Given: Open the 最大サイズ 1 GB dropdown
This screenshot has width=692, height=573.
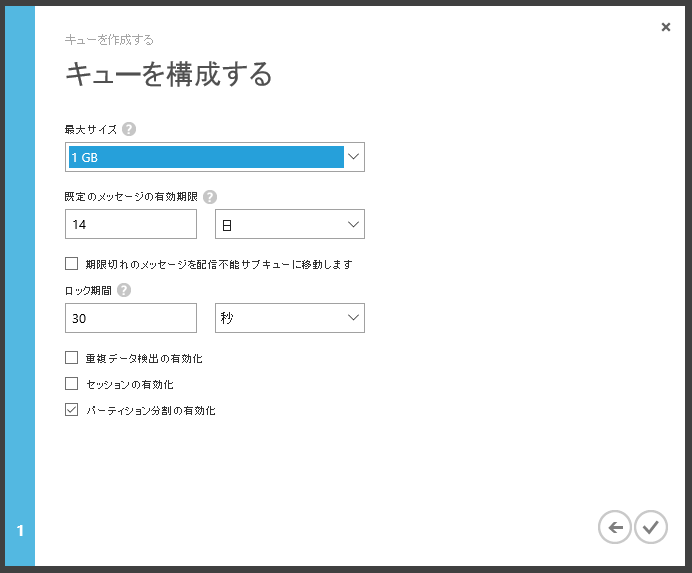Looking at the screenshot, I should pos(215,157).
